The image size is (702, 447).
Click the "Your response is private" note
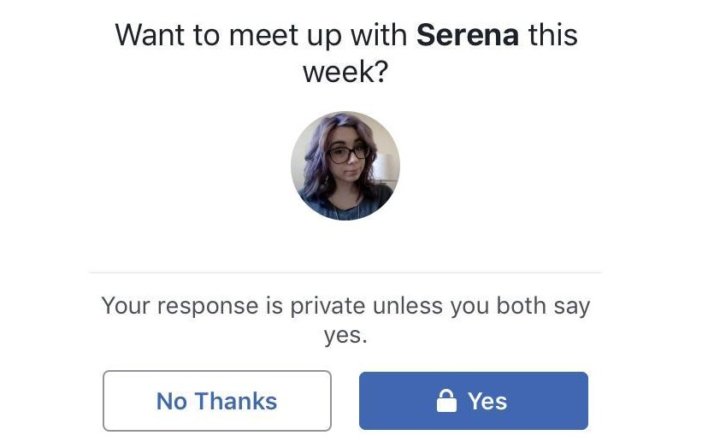point(346,320)
